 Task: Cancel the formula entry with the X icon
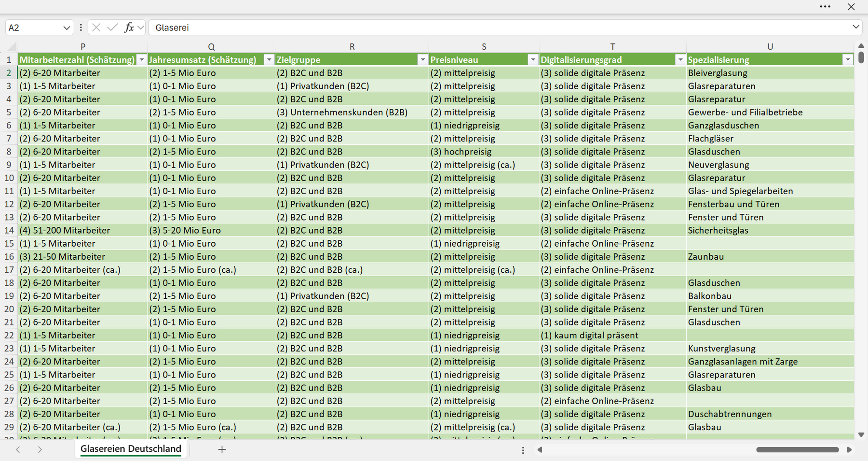click(96, 28)
